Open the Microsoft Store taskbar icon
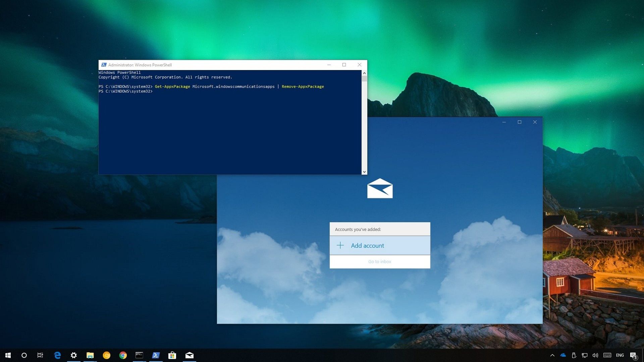The width and height of the screenshot is (644, 362). click(x=172, y=355)
